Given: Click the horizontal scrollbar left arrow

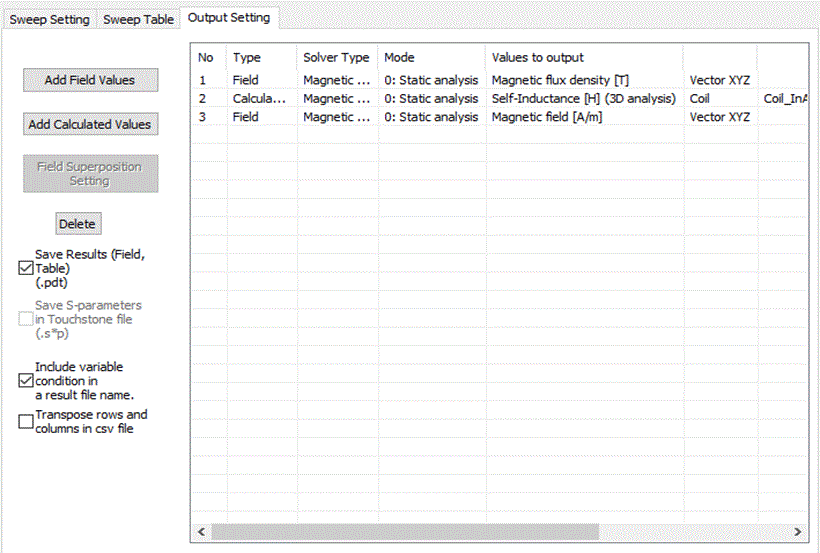Looking at the screenshot, I should click(202, 532).
